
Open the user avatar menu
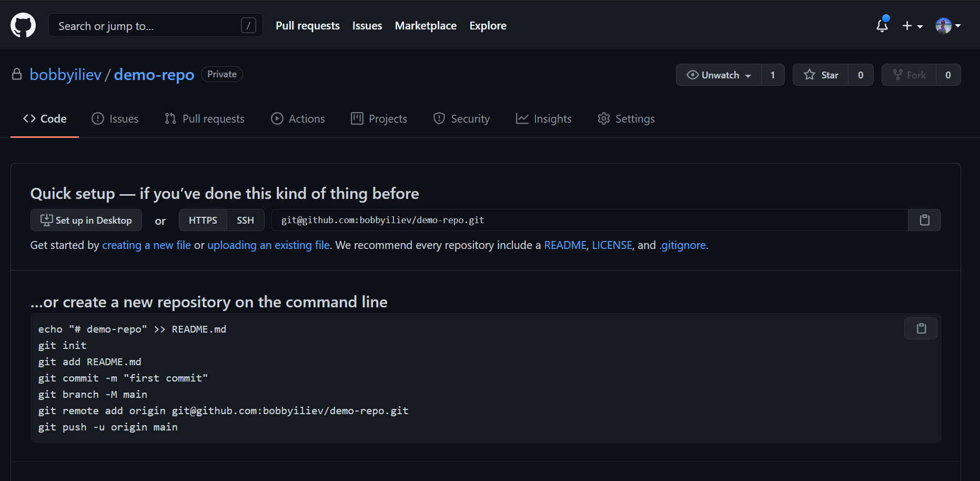coord(948,25)
